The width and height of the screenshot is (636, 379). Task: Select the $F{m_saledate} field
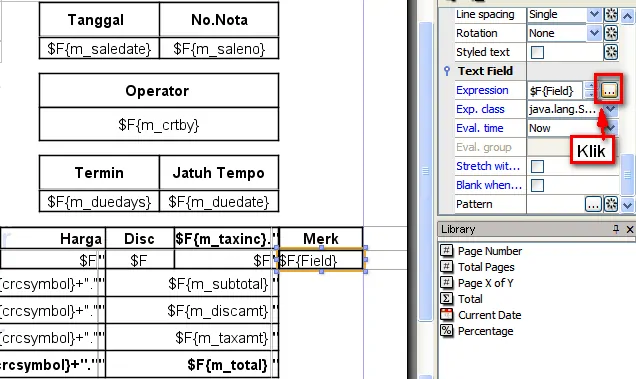click(99, 49)
